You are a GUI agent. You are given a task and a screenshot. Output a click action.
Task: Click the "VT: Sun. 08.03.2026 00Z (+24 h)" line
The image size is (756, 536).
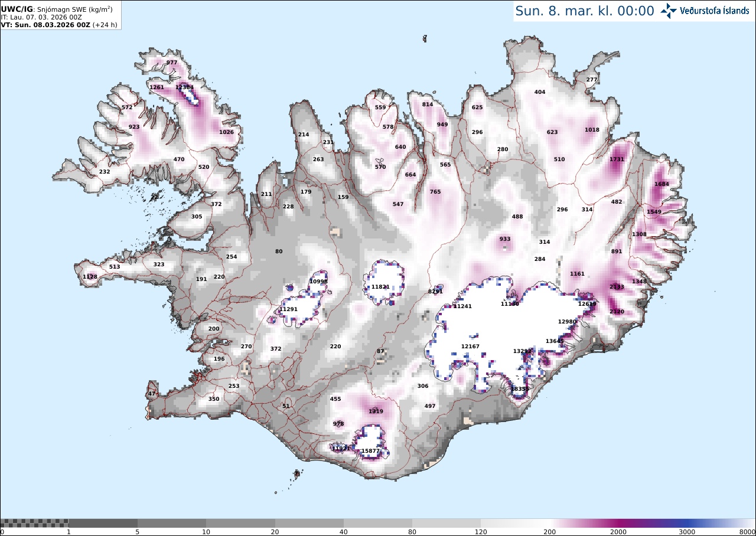click(x=59, y=25)
